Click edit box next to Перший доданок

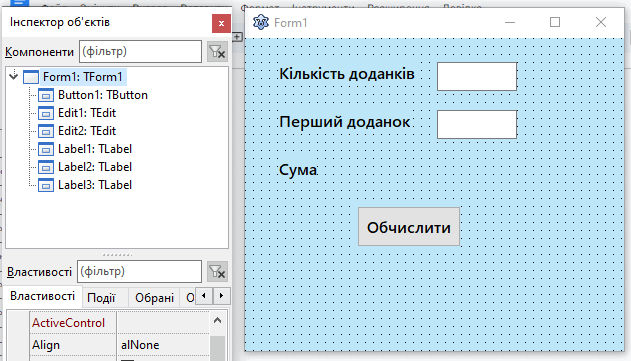click(x=477, y=124)
